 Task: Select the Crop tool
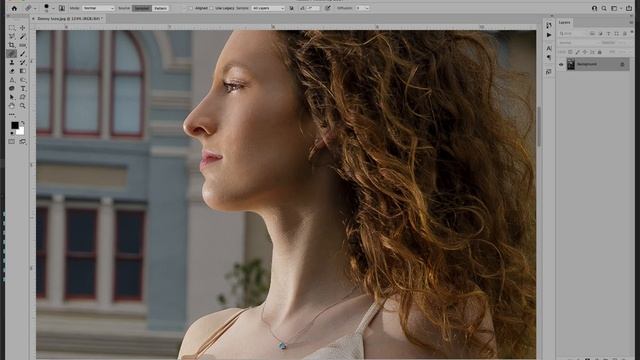coord(11,45)
